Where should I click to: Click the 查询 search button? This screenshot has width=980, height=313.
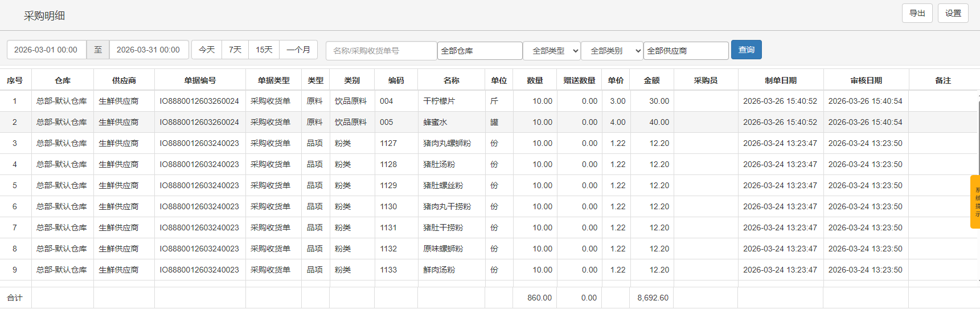point(746,50)
